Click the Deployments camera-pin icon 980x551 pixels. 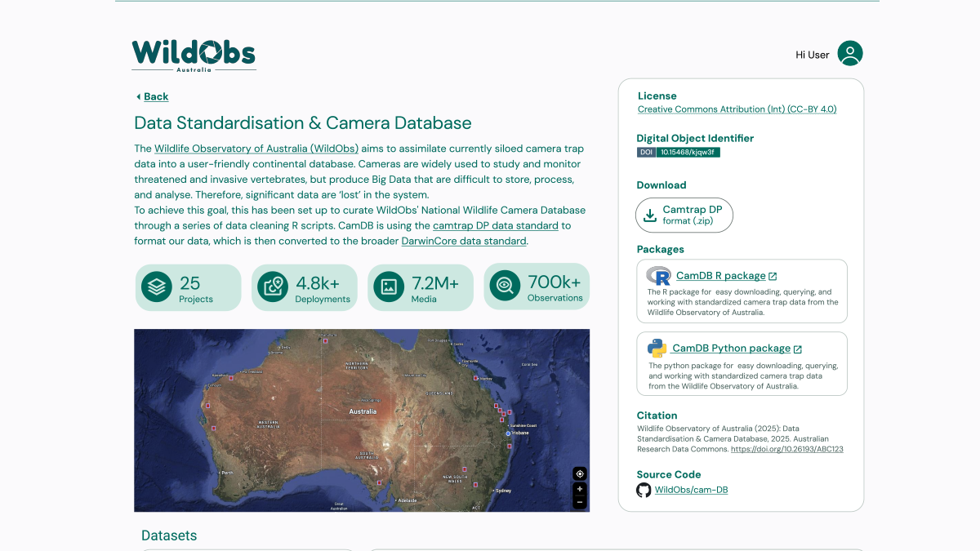coord(273,287)
